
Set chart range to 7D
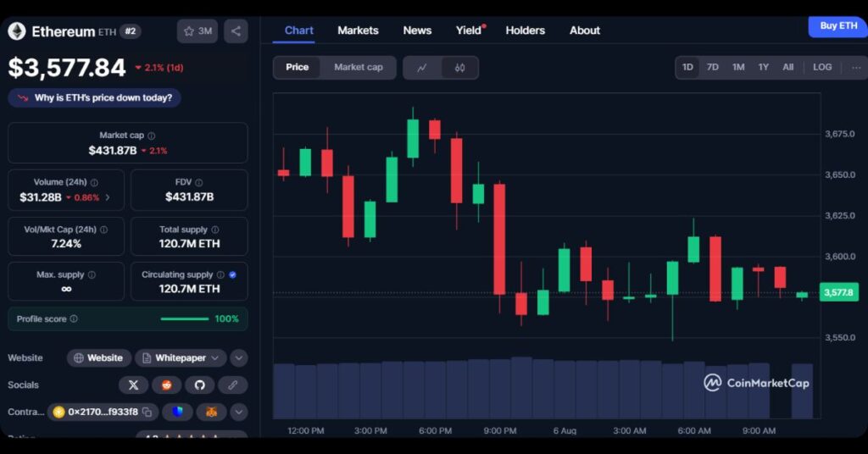click(x=712, y=68)
